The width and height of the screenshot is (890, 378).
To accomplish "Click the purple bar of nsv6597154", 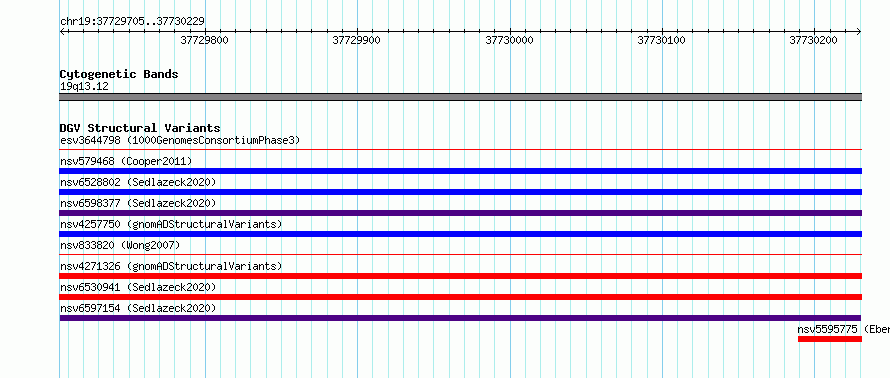I will point(461,318).
